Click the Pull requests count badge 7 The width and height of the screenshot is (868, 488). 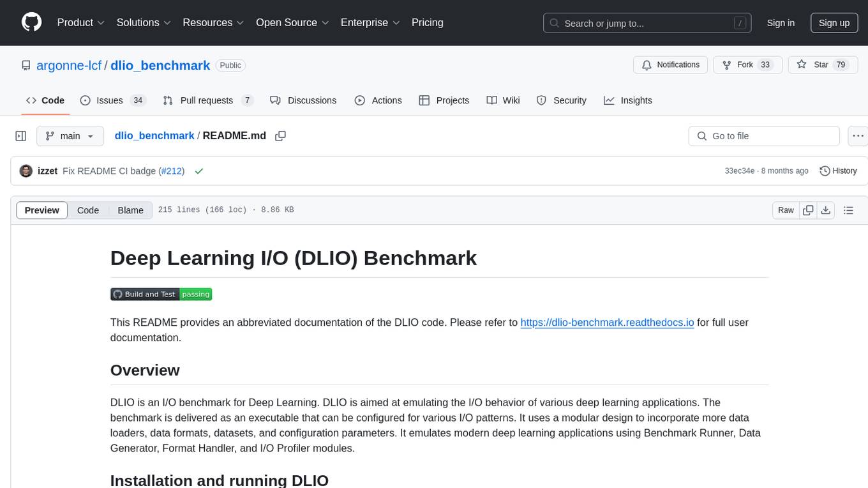point(247,100)
